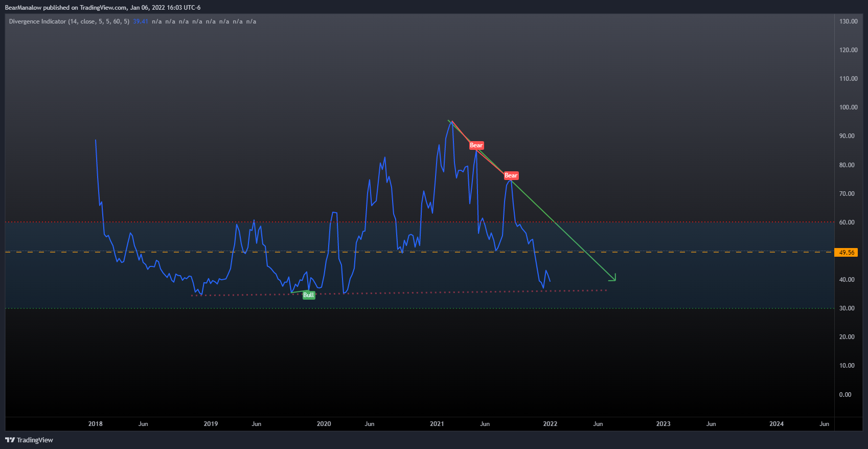The height and width of the screenshot is (449, 868).
Task: Click the 70.00 price axis label
Action: [x=847, y=194]
